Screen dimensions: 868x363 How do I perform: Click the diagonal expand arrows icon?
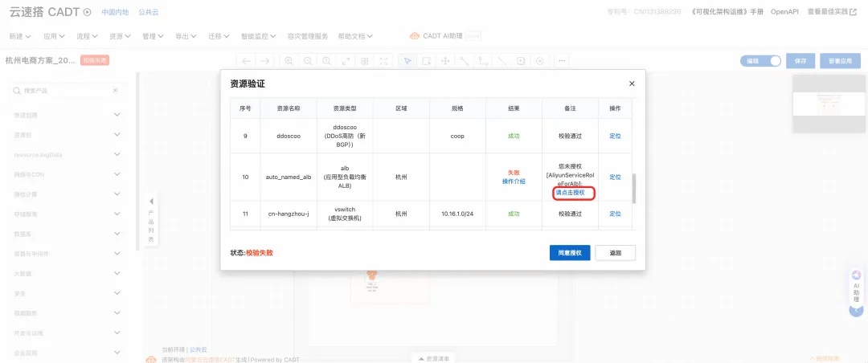346,61
